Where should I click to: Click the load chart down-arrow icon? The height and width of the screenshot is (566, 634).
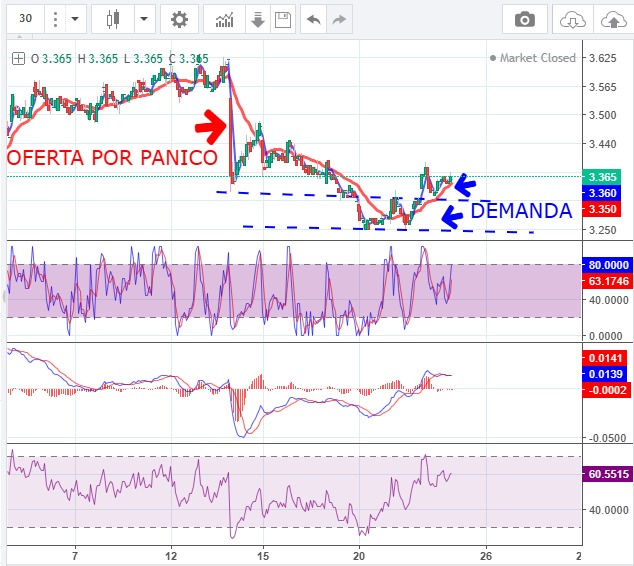coord(255,19)
